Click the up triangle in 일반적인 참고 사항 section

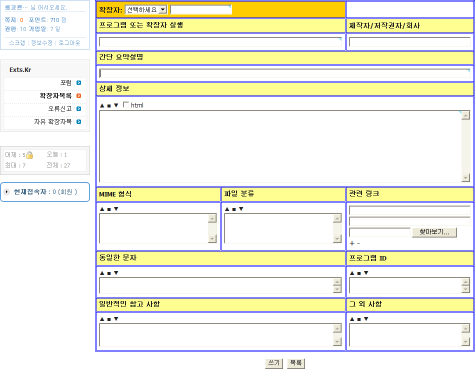pyautogui.click(x=102, y=319)
